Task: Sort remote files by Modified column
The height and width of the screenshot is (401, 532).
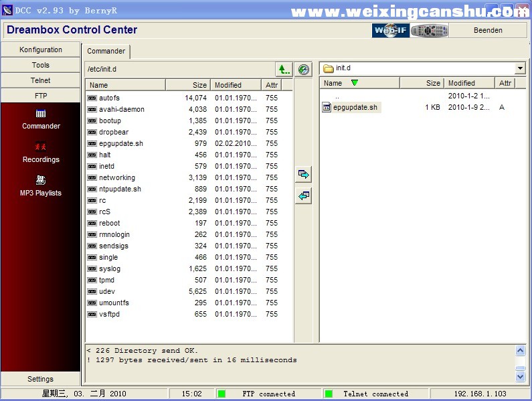Action: tap(236, 85)
